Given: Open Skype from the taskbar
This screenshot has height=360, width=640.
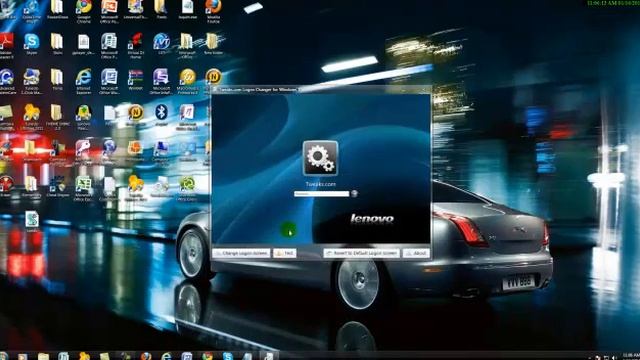Looking at the screenshot, I should click(x=227, y=356).
